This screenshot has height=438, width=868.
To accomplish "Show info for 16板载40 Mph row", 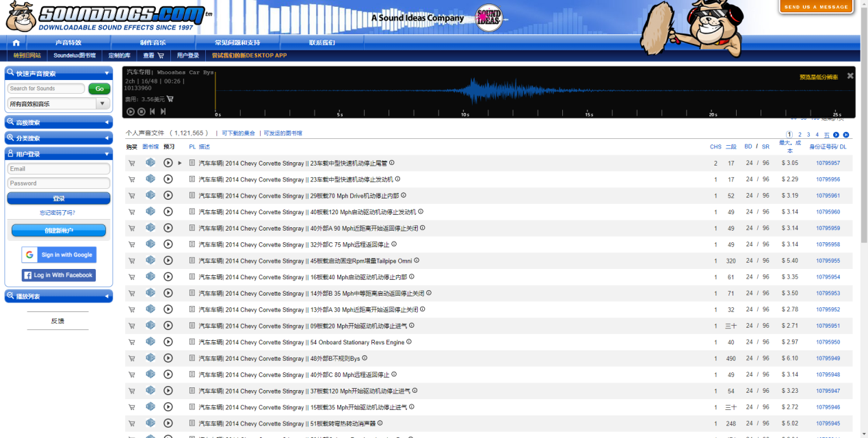I will coord(411,277).
